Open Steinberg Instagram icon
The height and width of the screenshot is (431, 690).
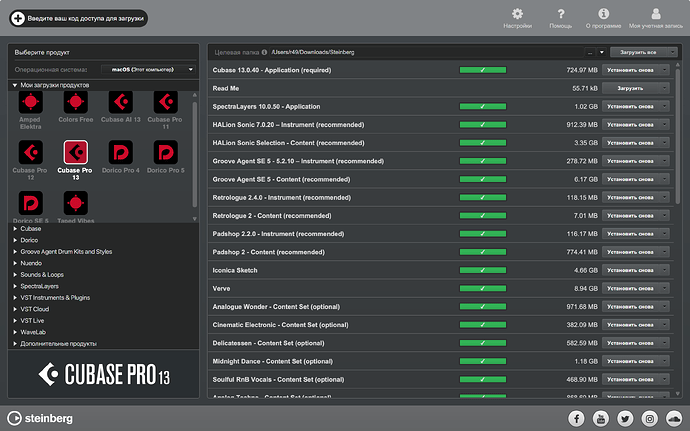(650, 418)
